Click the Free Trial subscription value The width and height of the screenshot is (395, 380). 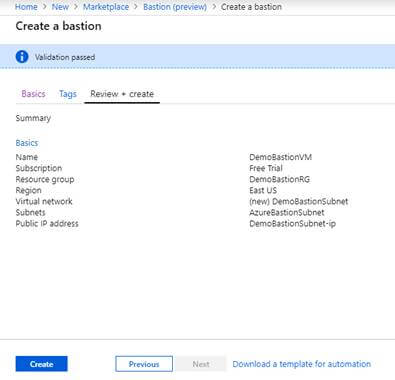coord(266,168)
